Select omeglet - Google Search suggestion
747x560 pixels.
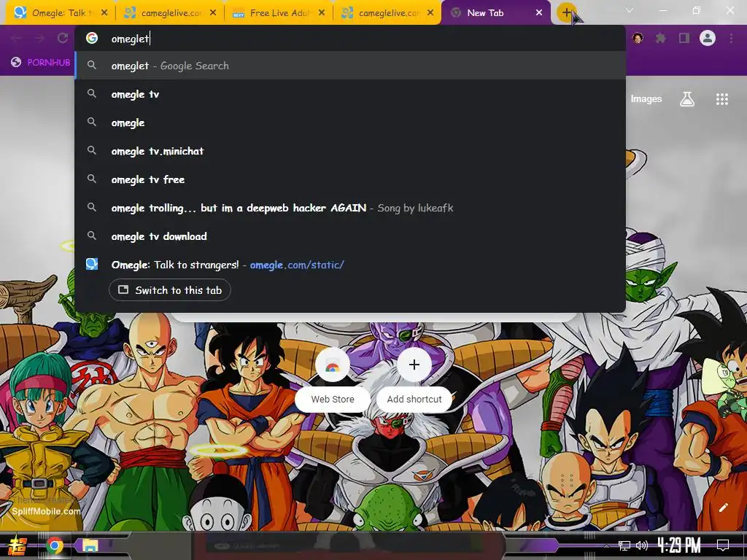pos(350,66)
